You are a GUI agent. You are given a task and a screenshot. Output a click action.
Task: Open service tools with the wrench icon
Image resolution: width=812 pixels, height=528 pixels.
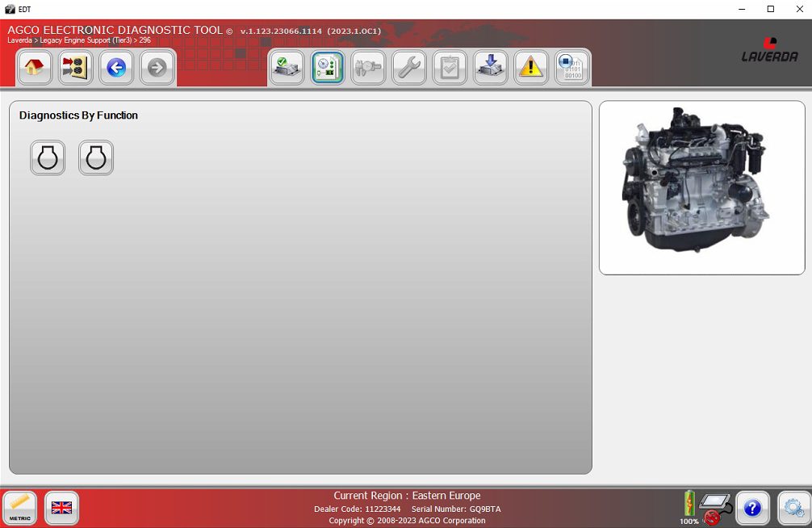coord(408,67)
